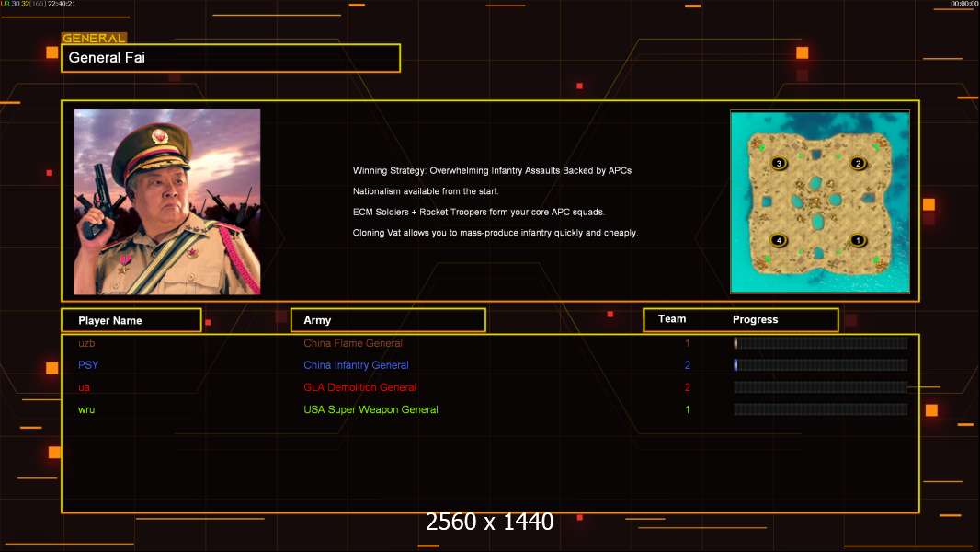Click start position marker 2 on map
This screenshot has width=980, height=552.
[x=858, y=163]
